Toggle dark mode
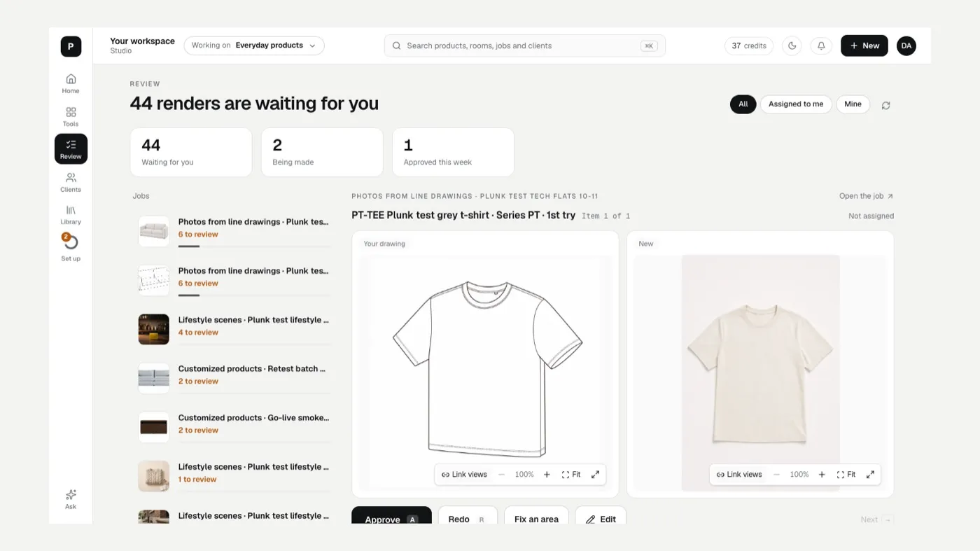This screenshot has width=980, height=551. pos(792,46)
